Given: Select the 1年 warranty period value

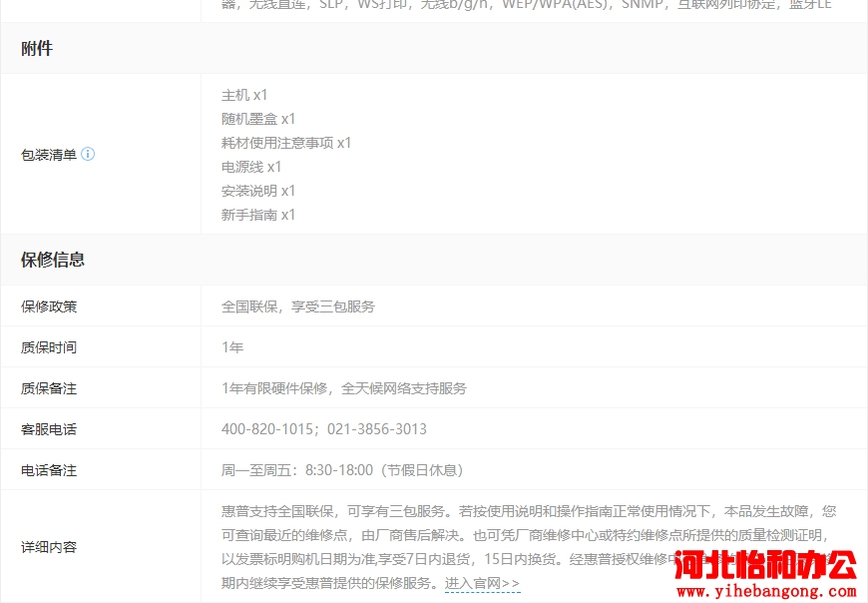Looking at the screenshot, I should [x=232, y=347].
